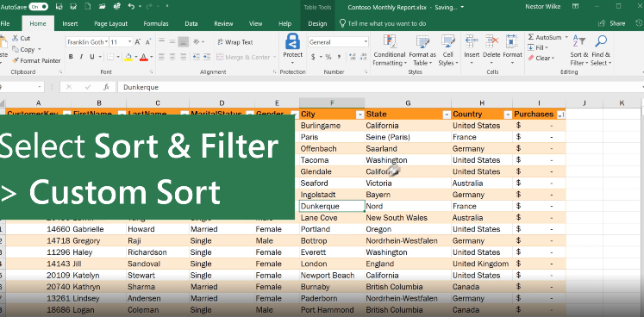Image resolution: width=644 pixels, height=317 pixels.
Task: Click the yellow Fill Color swatch button
Action: click(x=128, y=57)
